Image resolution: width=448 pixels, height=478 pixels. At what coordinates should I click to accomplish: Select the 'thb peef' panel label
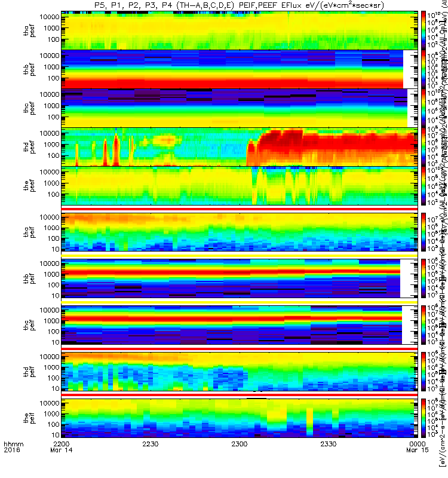[29, 69]
